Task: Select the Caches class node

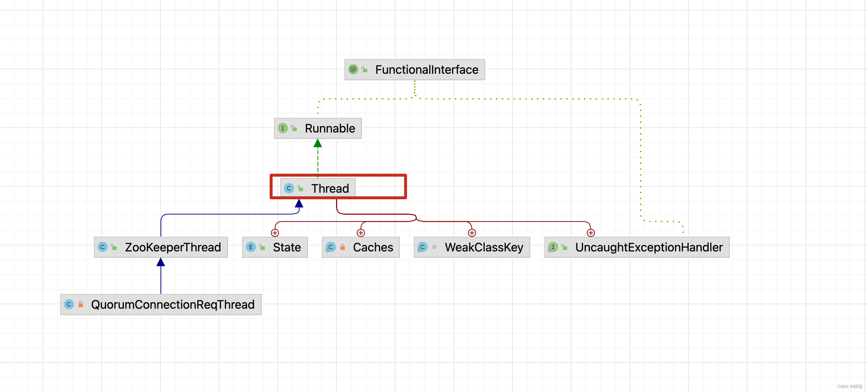Action: pos(361,247)
